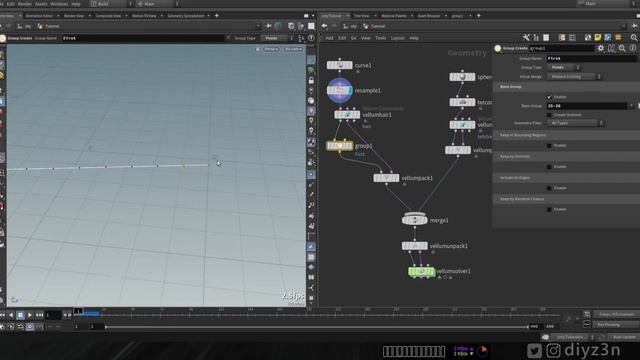This screenshot has height=360, width=640.
Task: Click pin icon in viewport path bar
Action: click(268, 26)
